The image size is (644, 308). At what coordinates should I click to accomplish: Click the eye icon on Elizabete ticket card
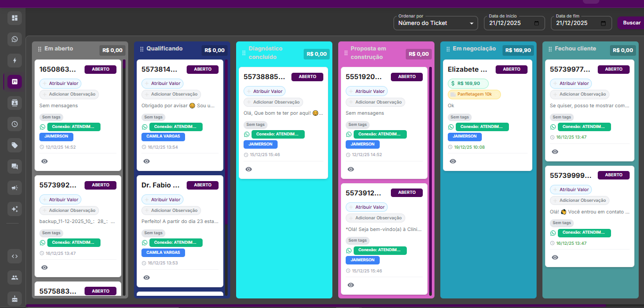click(x=453, y=161)
